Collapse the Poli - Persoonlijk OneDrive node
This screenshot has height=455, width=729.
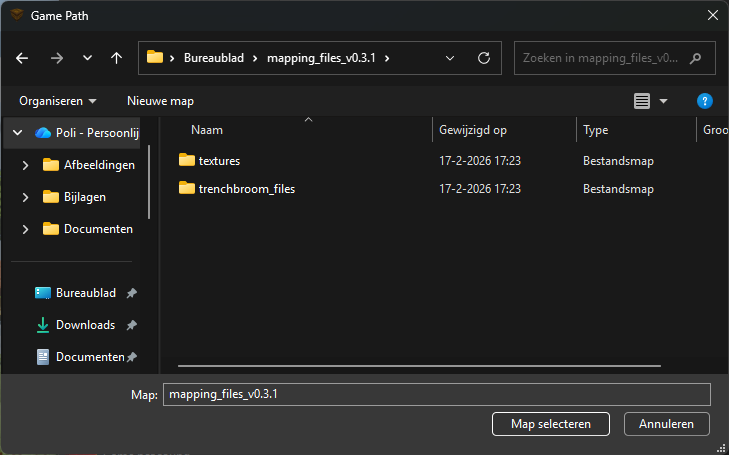pos(18,133)
